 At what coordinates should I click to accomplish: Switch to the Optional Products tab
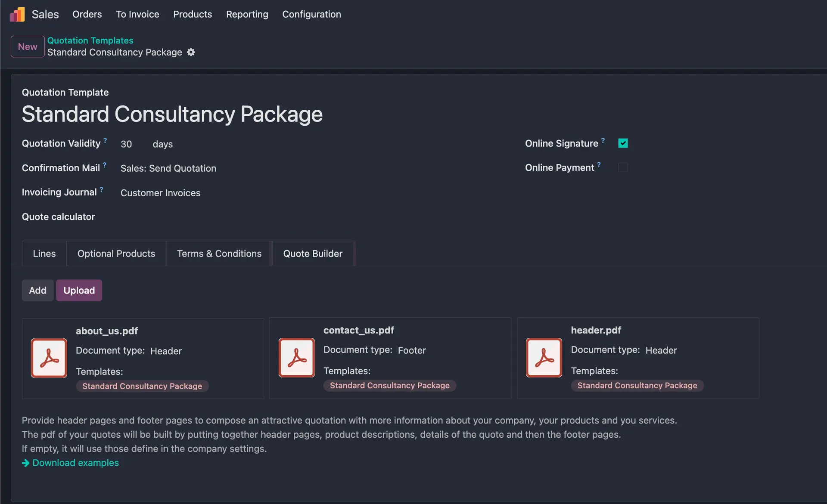point(116,254)
